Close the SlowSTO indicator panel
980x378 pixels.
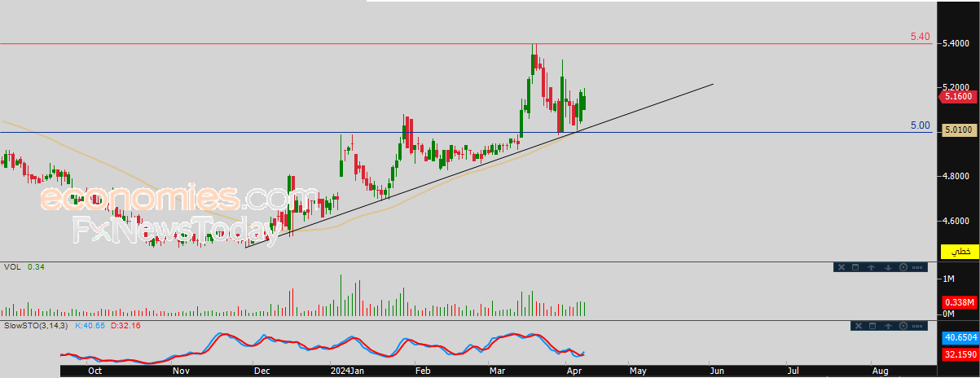coord(859,326)
